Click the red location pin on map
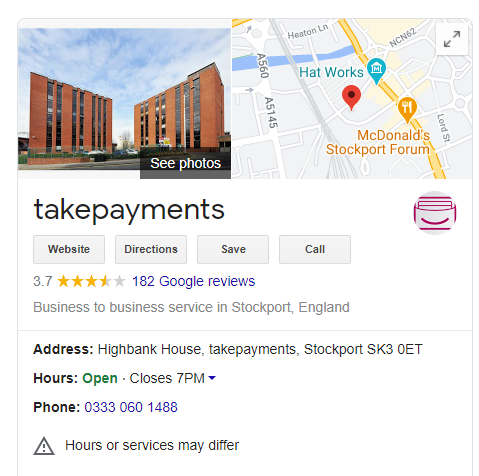The width and height of the screenshot is (479, 476). (351, 97)
